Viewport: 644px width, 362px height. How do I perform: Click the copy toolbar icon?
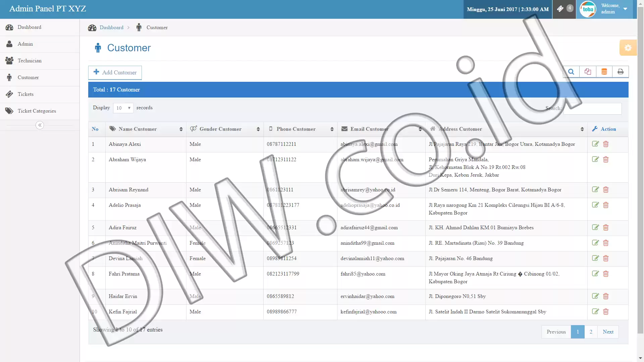pos(588,72)
